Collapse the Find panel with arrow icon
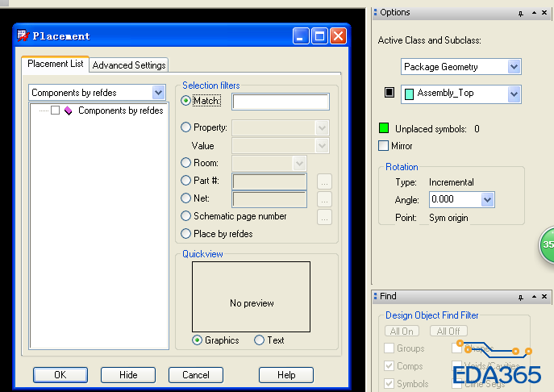This screenshot has height=392, width=554. (x=534, y=297)
